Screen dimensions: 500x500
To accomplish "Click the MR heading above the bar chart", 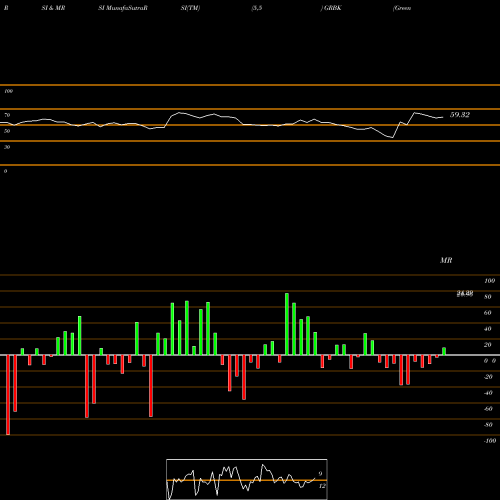I will click(x=446, y=260).
